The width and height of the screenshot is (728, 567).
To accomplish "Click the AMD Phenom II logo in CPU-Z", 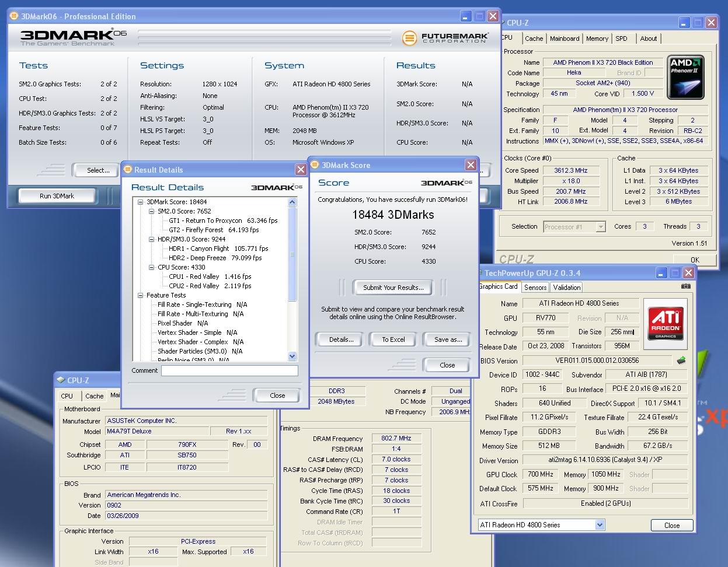I will 685,77.
